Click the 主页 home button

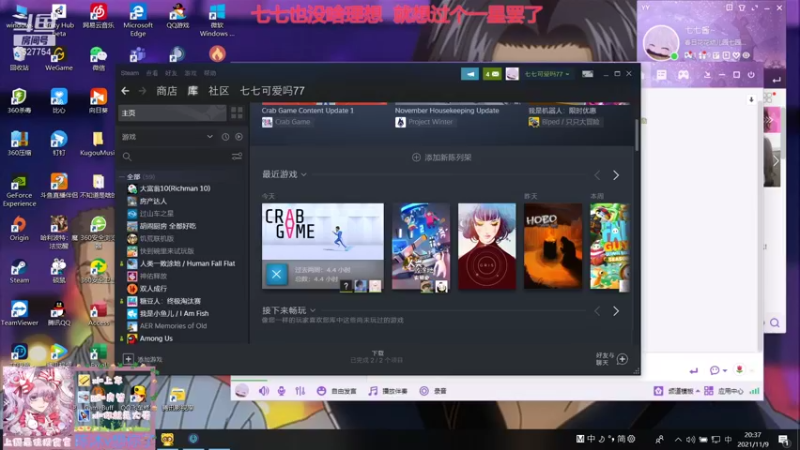point(172,113)
